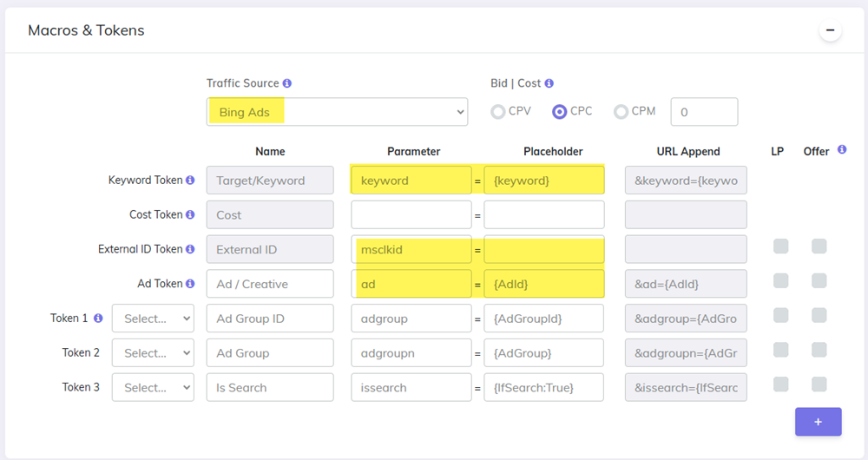Toggle Offer checkbox in Token 2 row
The width and height of the screenshot is (868, 460).
click(819, 350)
